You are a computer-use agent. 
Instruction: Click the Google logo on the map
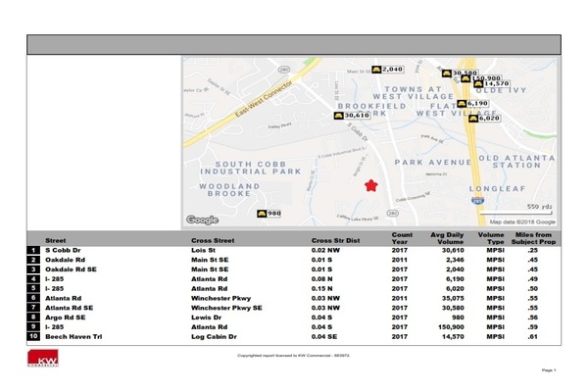203,220
